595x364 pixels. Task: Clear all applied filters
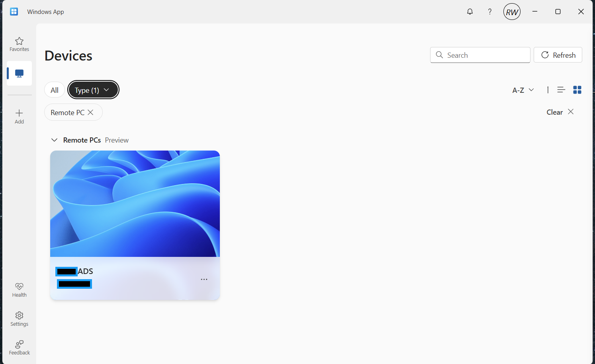[560, 112]
